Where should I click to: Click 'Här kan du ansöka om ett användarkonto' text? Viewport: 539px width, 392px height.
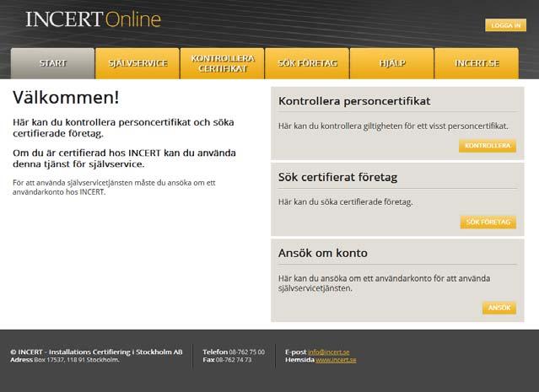click(x=385, y=283)
